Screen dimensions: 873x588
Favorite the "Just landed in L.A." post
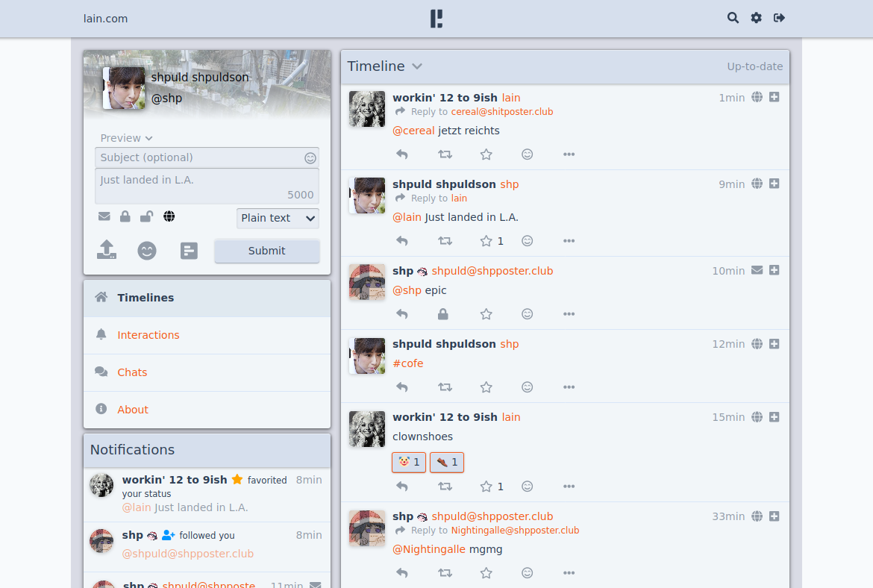click(486, 241)
